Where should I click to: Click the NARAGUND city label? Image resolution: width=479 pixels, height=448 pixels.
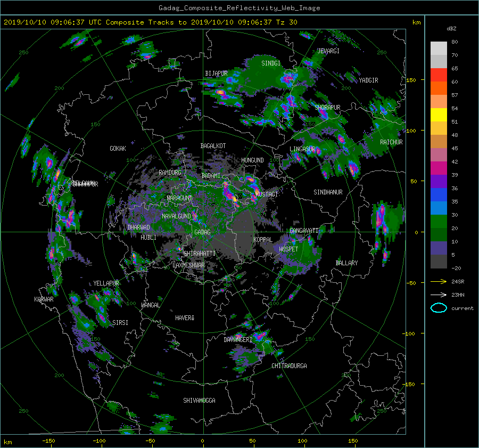click(180, 198)
